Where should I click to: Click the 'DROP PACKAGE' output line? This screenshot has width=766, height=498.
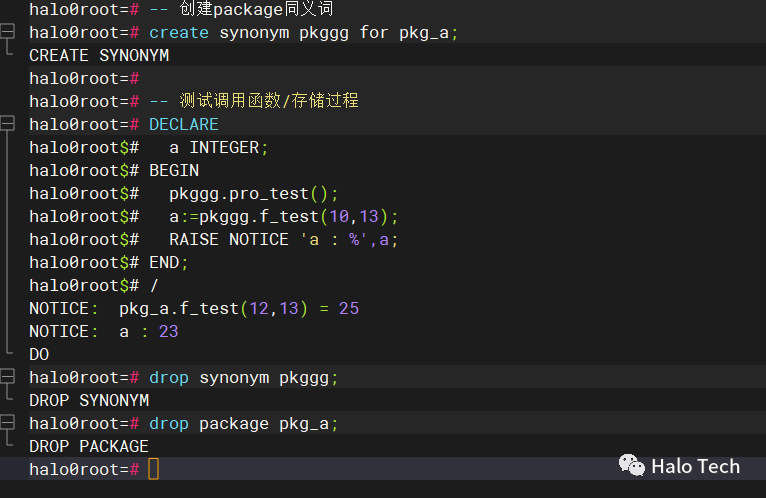[x=89, y=446]
